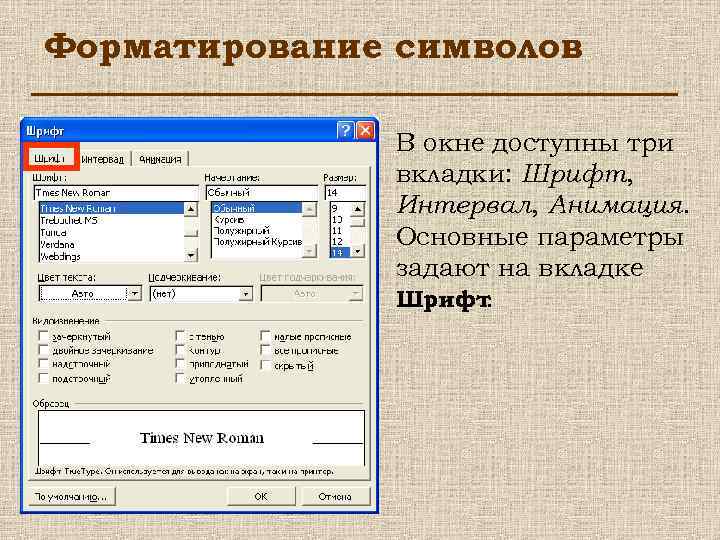
Task: Click size list scroll down arrow
Action: (357, 251)
